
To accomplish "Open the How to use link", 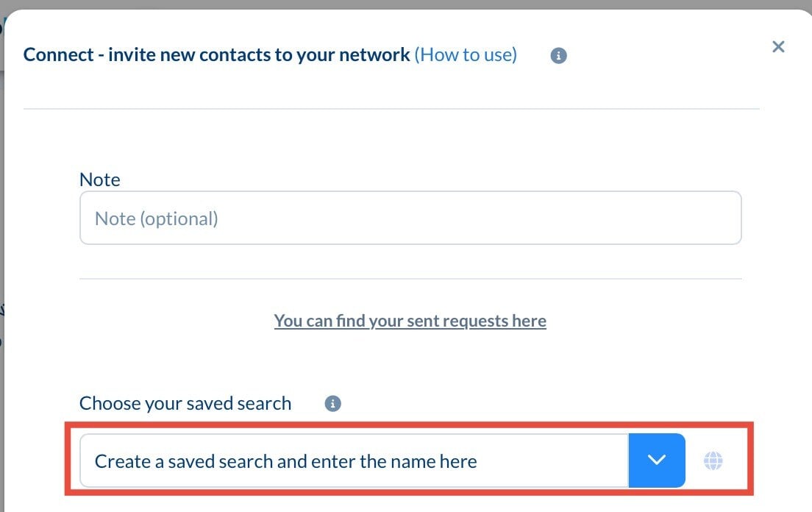I will 466,55.
